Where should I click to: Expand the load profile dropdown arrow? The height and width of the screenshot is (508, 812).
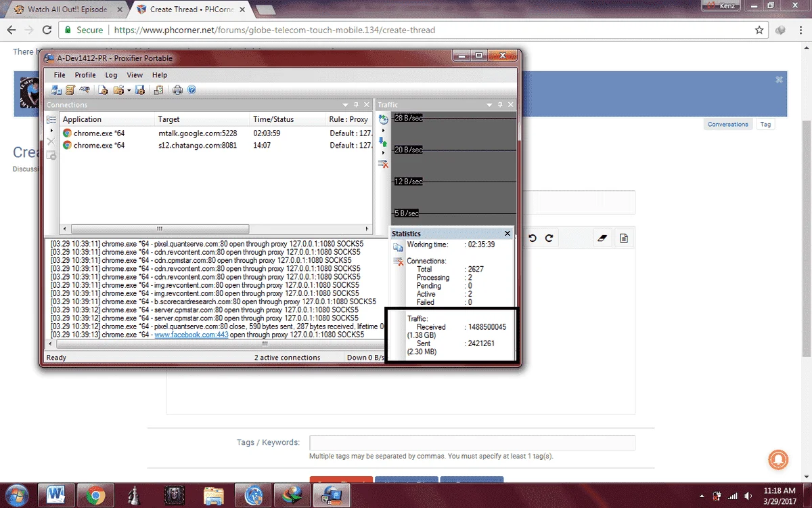point(129,90)
